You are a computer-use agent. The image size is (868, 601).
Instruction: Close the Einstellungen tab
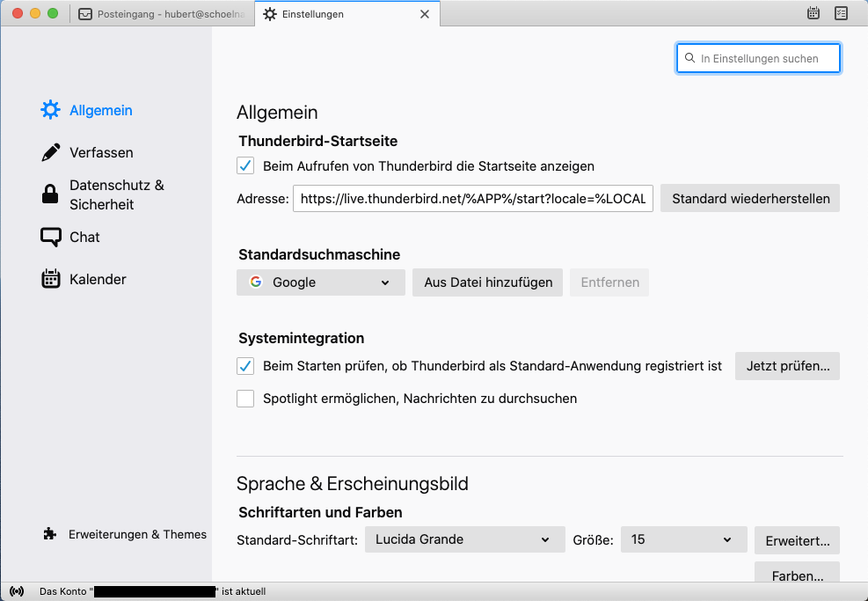coord(425,14)
